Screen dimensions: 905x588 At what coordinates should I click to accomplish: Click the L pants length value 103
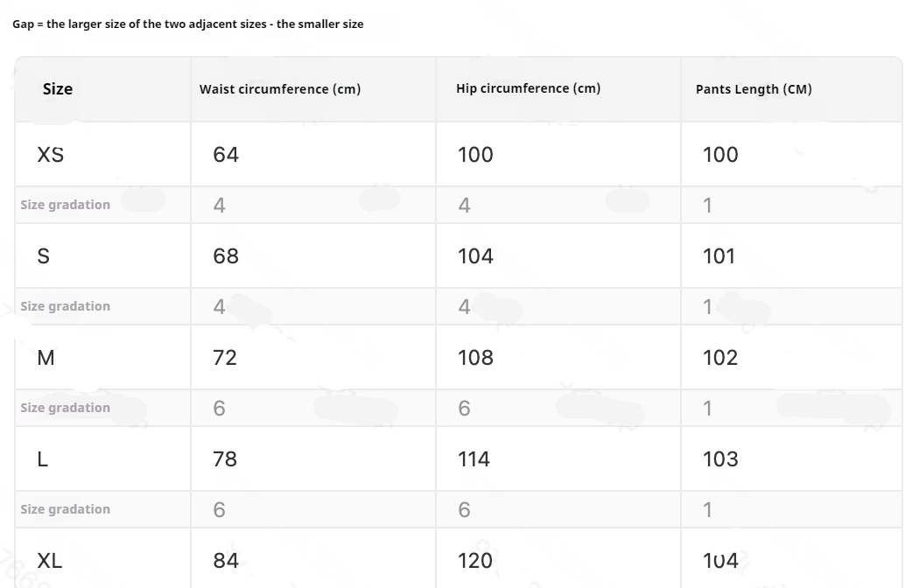point(720,459)
